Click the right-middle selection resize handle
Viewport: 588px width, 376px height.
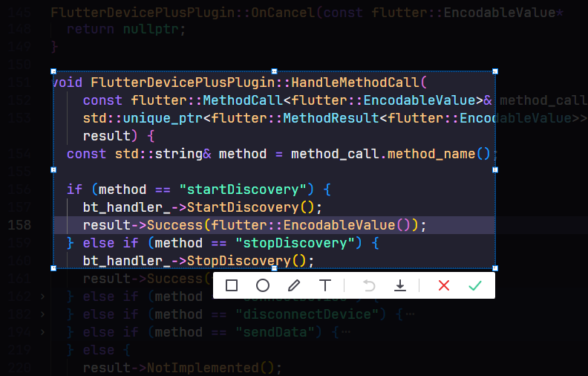click(495, 169)
